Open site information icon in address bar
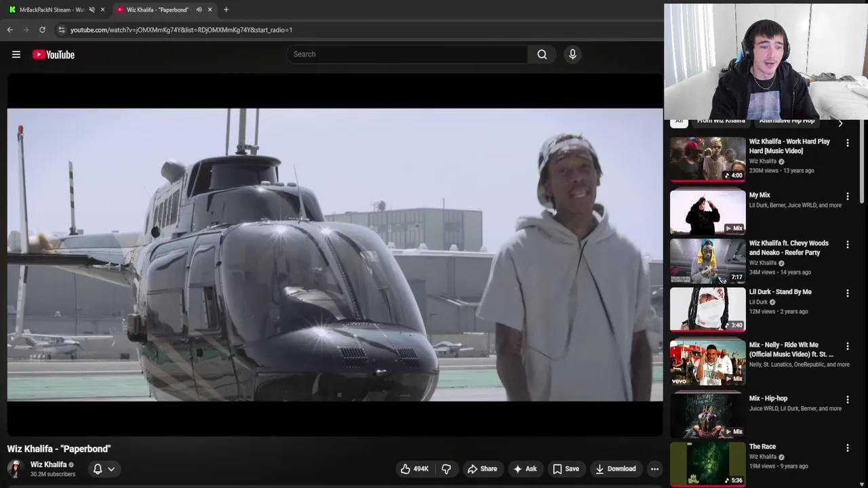 point(61,30)
